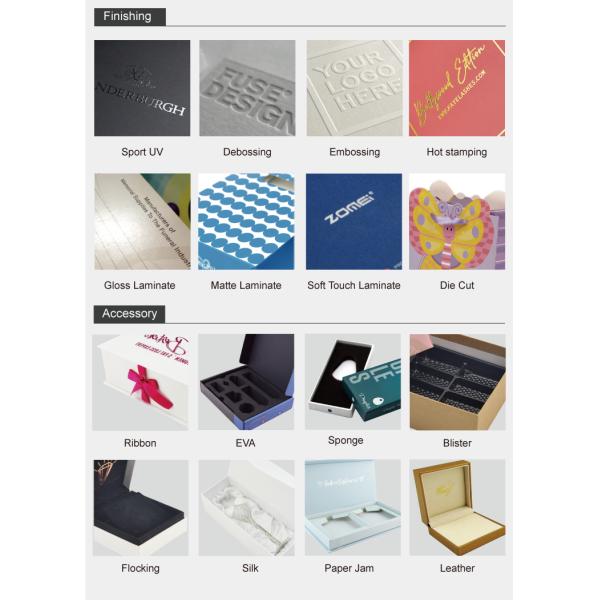The image size is (600, 600).
Task: Select the Ribbon box accessory image
Action: pyautogui.click(x=140, y=382)
